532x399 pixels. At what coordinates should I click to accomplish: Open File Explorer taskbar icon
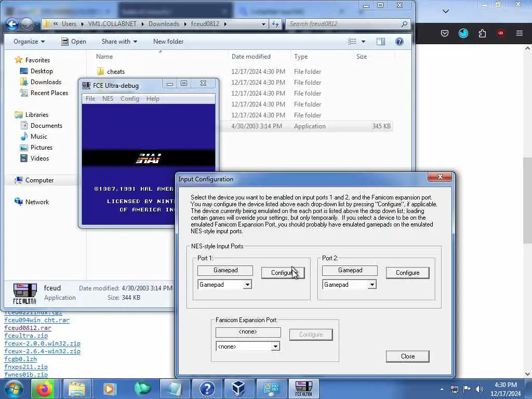77,389
